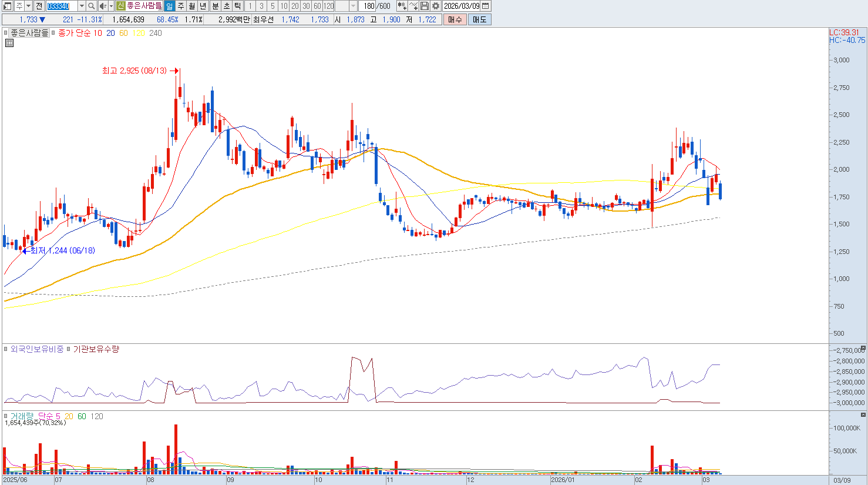This screenshot has height=485, width=868.
Task: Open dropdown next to the speaker icon
Action: (111, 6)
